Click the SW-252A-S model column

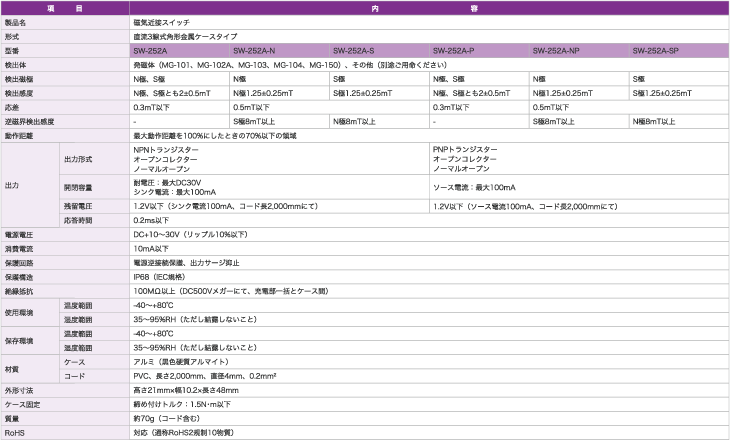[354, 49]
